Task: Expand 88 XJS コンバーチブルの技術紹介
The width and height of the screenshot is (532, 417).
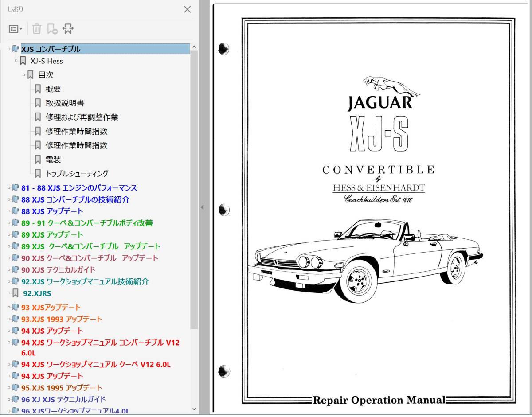Action: coord(9,199)
